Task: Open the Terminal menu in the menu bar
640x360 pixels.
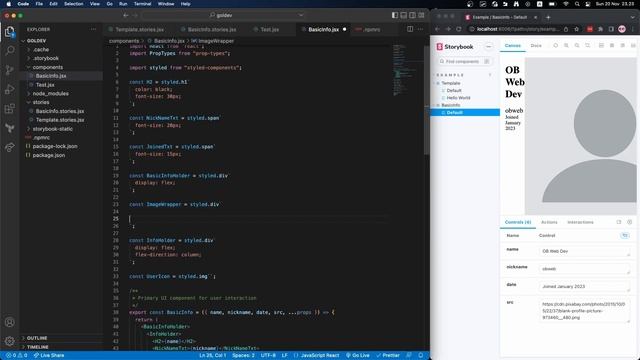Action: point(142,4)
